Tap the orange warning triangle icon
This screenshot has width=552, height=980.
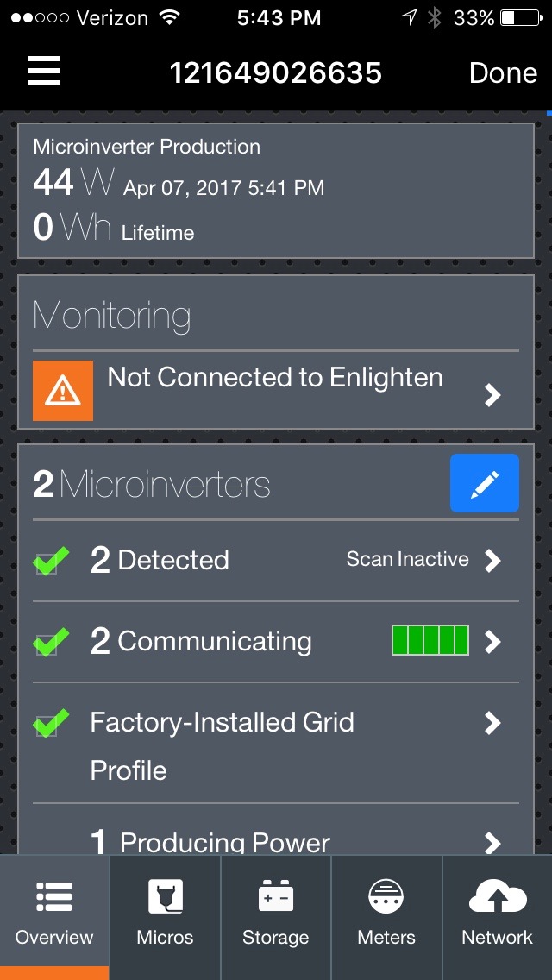[63, 391]
